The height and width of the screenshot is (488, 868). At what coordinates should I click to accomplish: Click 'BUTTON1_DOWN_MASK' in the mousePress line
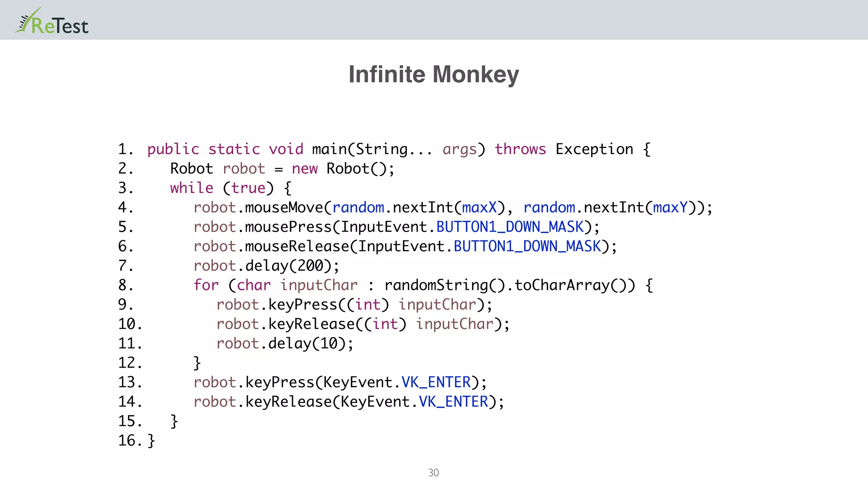click(x=510, y=227)
